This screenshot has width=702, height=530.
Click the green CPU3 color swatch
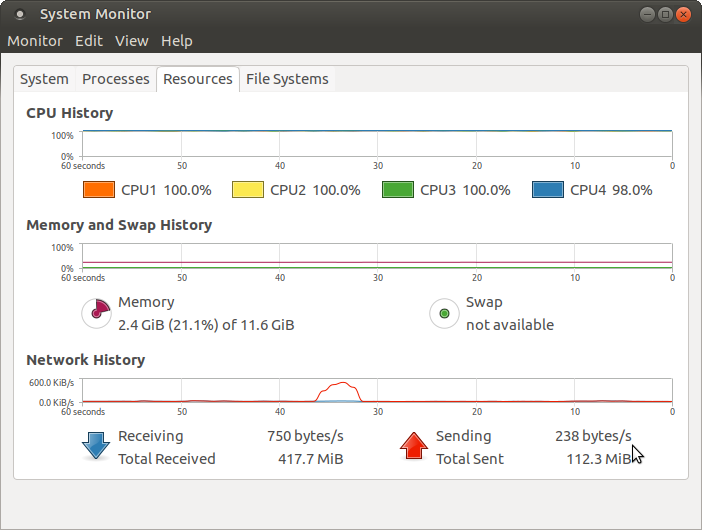[x=398, y=190]
